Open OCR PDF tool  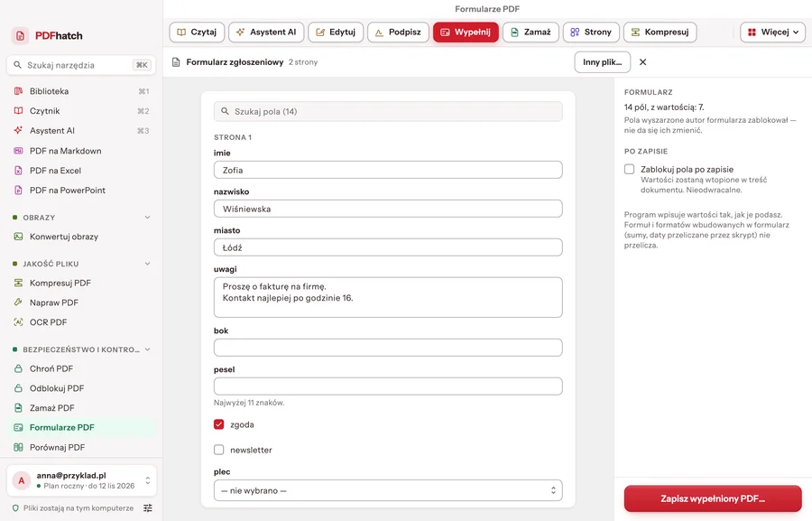click(81, 322)
